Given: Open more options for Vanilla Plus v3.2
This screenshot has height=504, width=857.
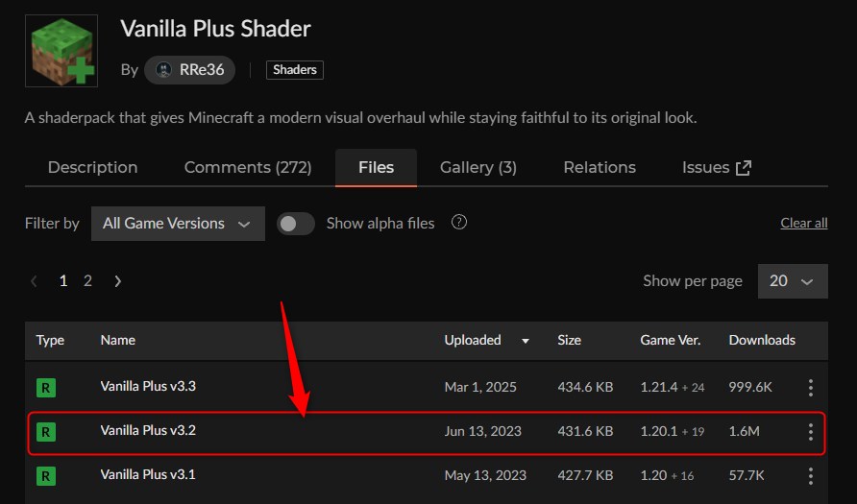Looking at the screenshot, I should [811, 432].
